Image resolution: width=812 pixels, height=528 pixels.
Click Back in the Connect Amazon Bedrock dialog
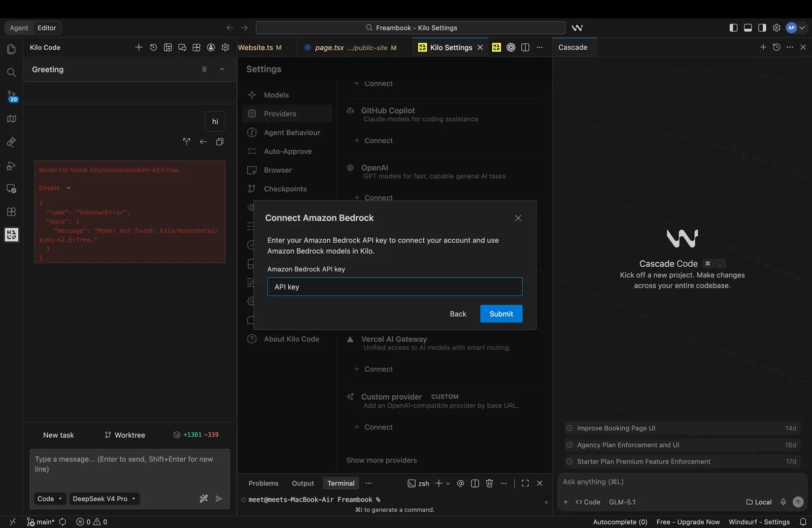[x=458, y=314]
